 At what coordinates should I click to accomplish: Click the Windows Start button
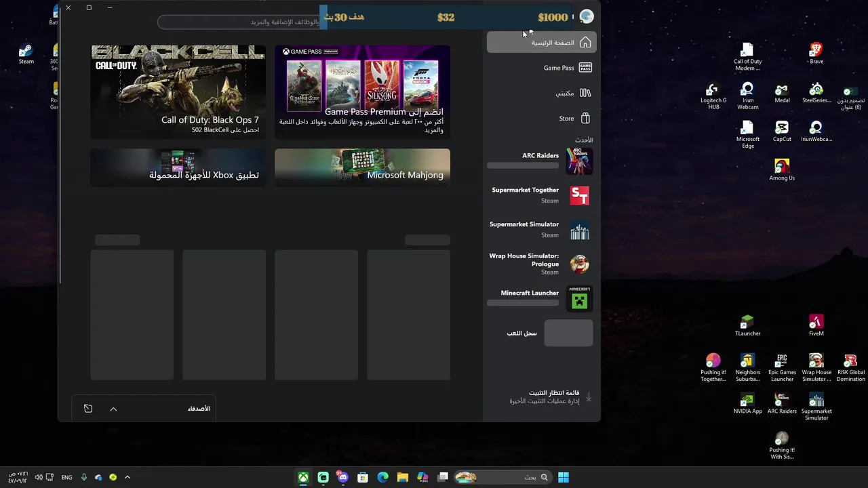point(564,477)
